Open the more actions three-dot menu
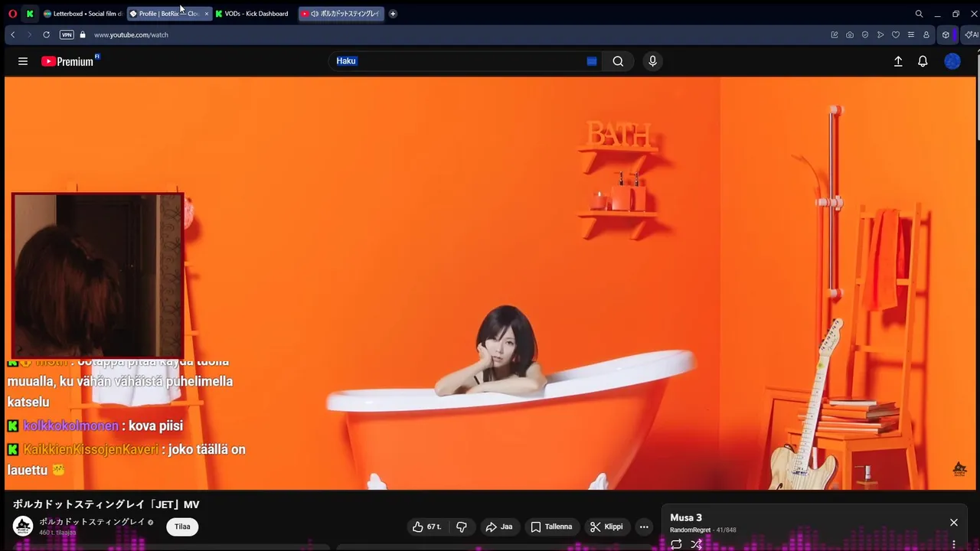The height and width of the screenshot is (551, 980). click(644, 527)
